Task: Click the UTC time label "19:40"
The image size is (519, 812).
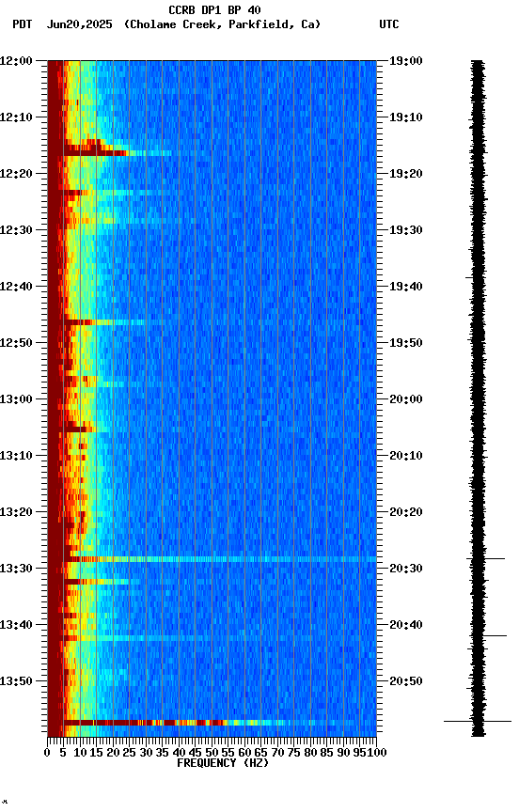Action: pos(406,287)
